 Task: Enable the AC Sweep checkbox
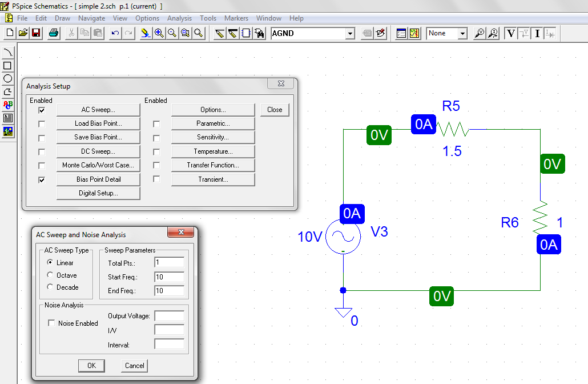click(x=42, y=109)
